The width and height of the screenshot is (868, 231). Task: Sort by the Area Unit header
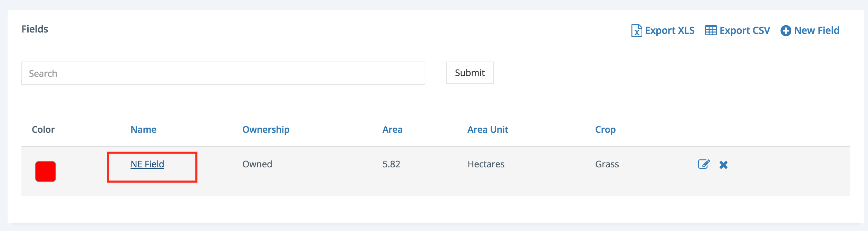[x=488, y=130]
